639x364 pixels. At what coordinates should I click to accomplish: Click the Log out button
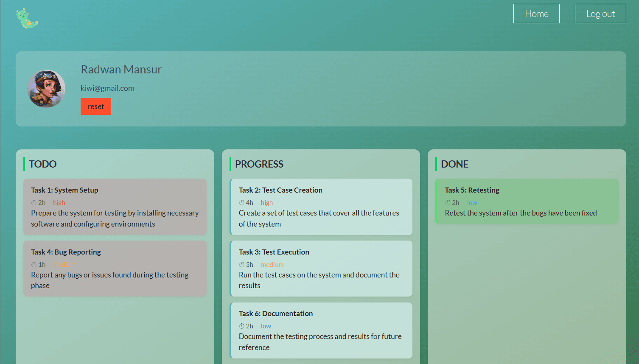coord(600,14)
